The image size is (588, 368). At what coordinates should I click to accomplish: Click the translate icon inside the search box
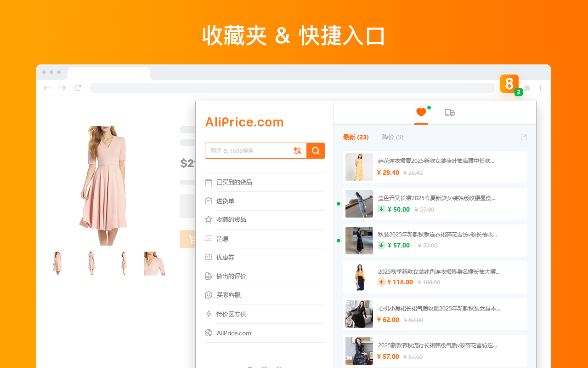[297, 150]
